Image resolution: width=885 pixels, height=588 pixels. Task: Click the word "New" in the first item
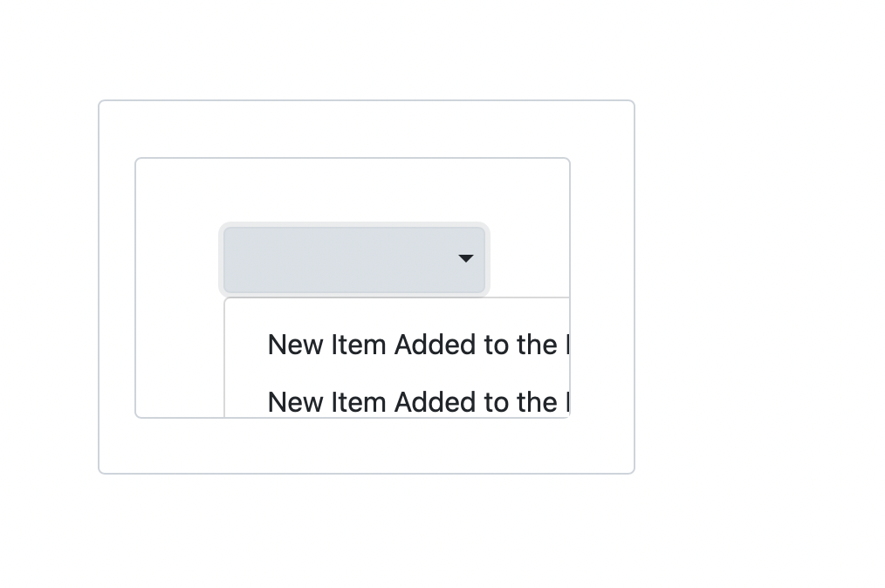coord(294,345)
